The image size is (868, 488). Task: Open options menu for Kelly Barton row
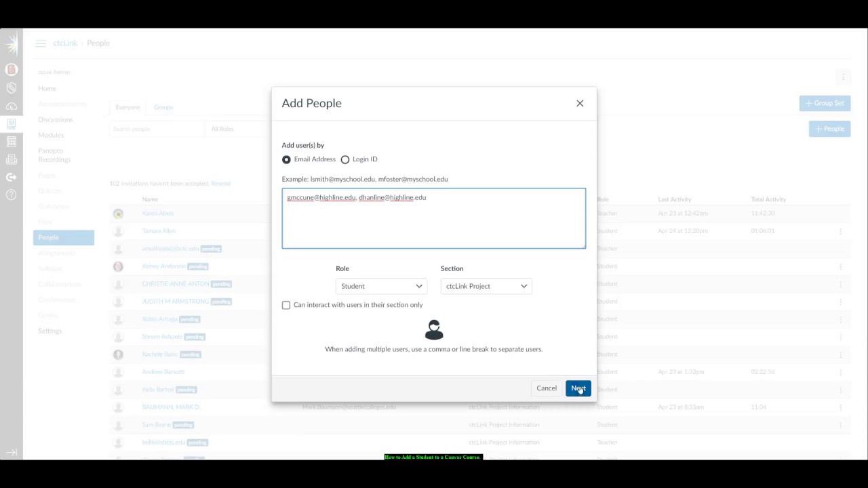coord(841,390)
